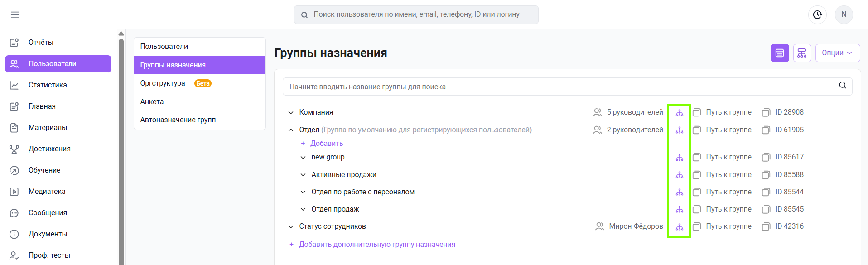Click the group name search field
The image size is (868, 265).
click(567, 87)
